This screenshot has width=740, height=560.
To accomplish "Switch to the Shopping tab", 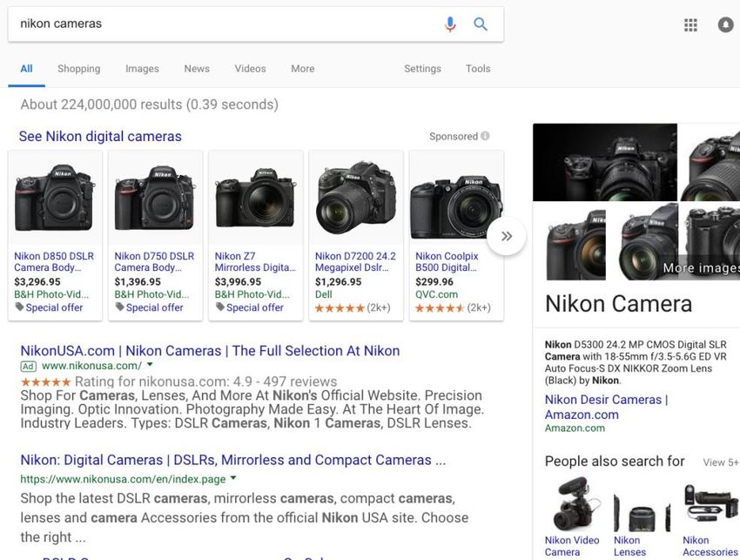I will click(78, 69).
